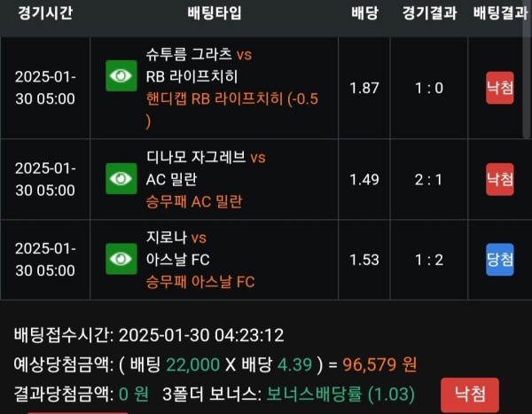The image size is (532, 414).
Task: Click the 보너스배당률 (1.03) text
Action: [340, 394]
